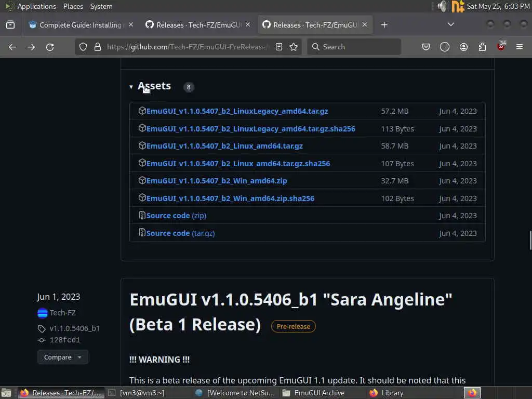Download EmuGUI_v1.1.0.5407_b2_Linux_amd64.tar.gz
The image size is (532, 399).
pyautogui.click(x=224, y=146)
